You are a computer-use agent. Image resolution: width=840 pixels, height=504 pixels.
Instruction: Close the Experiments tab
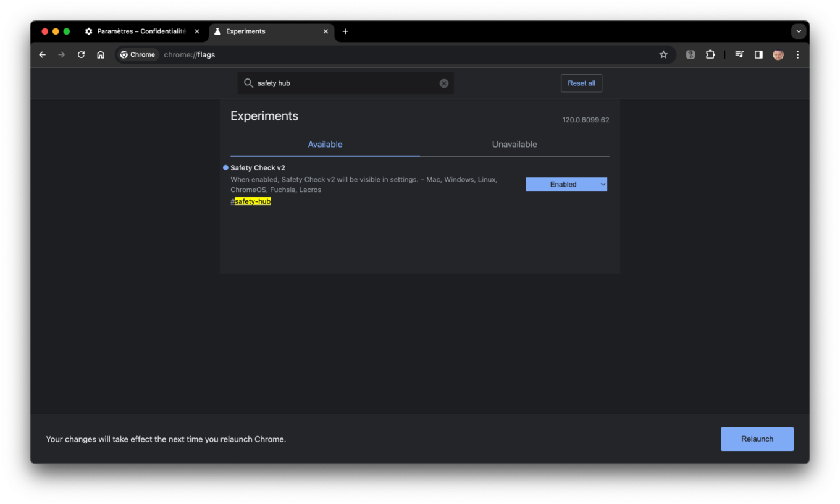click(x=325, y=31)
